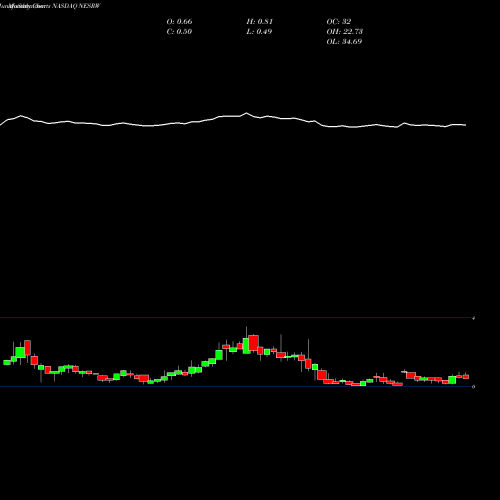Click the last red candlestick on the right
The width and height of the screenshot is (500, 500).
(466, 377)
